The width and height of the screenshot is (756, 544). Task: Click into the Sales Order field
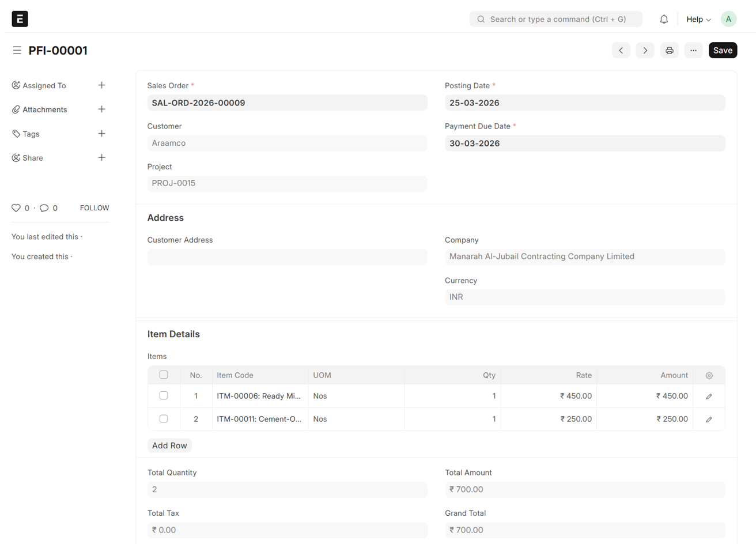(x=287, y=103)
